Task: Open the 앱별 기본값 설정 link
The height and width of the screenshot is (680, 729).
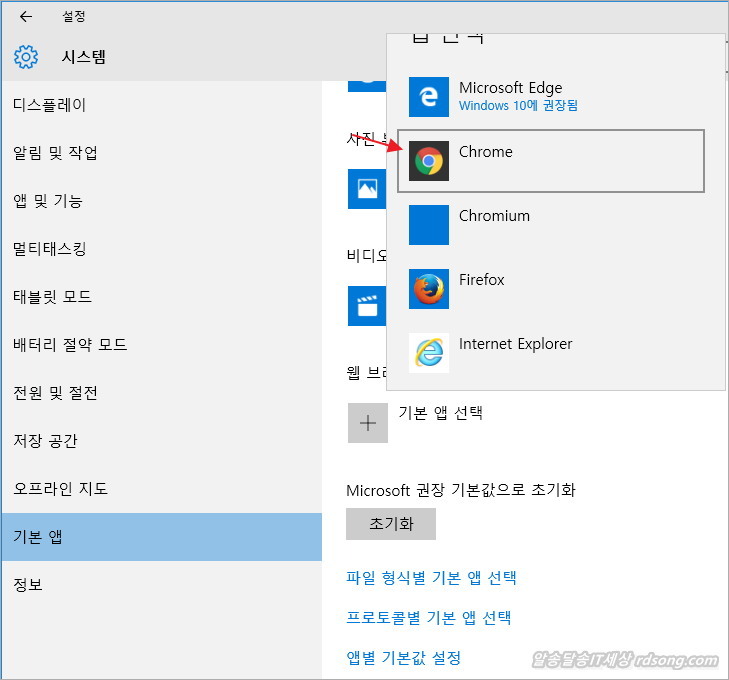Action: point(403,658)
